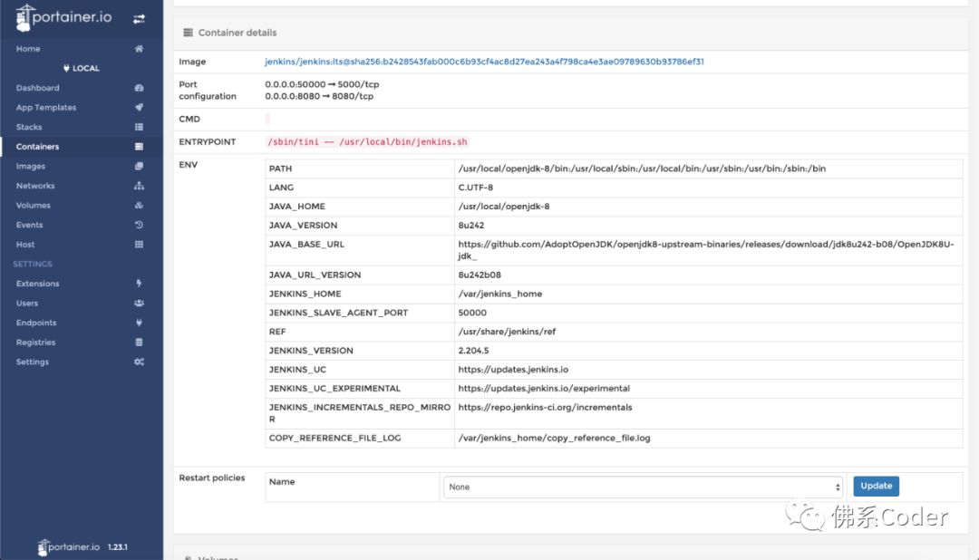Click the JENKINS_UC value https://updates.jenkins.io

pyautogui.click(x=513, y=370)
